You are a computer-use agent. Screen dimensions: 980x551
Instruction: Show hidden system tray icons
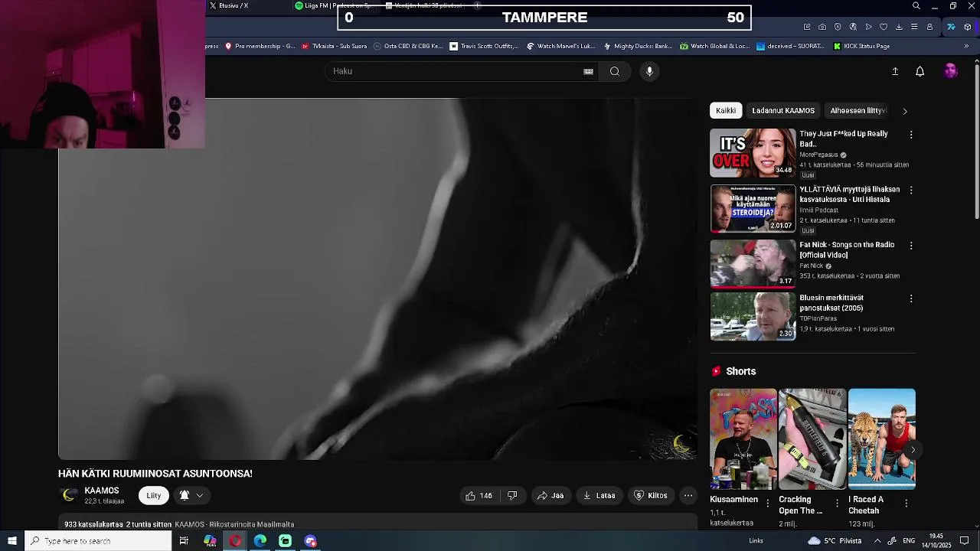click(877, 541)
